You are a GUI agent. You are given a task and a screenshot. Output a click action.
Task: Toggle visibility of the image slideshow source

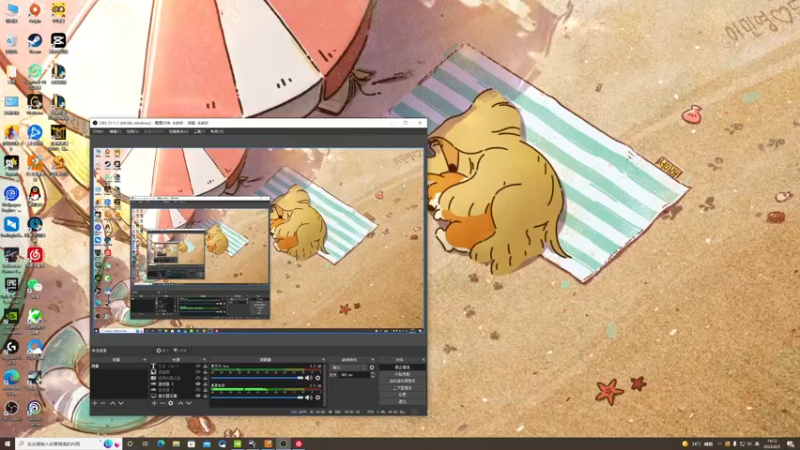click(x=198, y=378)
